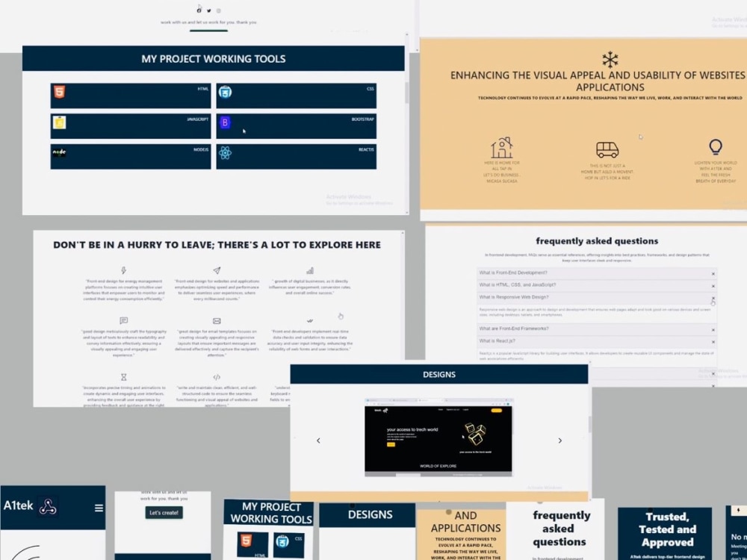Expand 'What are Front-End Frameworks?' question
747x560 pixels.
[597, 329]
